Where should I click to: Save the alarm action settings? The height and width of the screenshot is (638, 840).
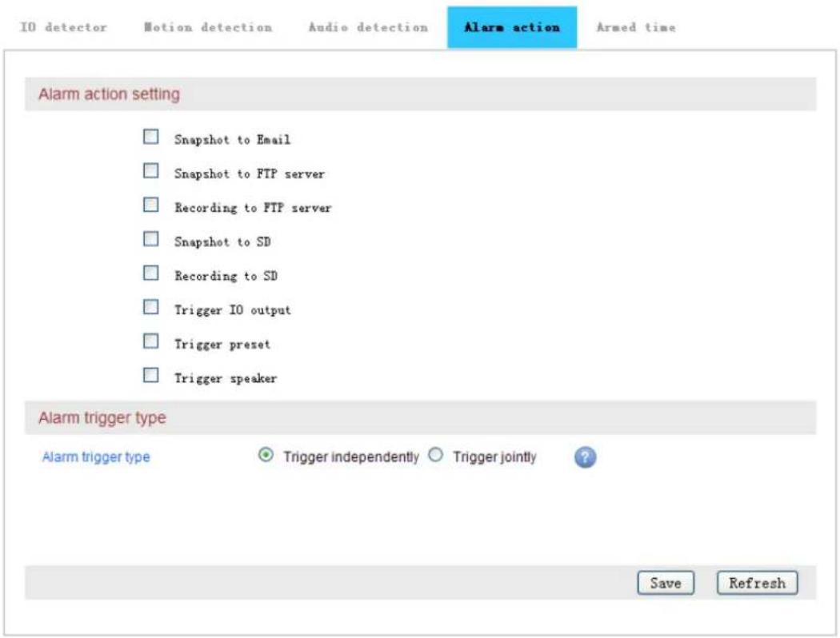[x=666, y=583]
